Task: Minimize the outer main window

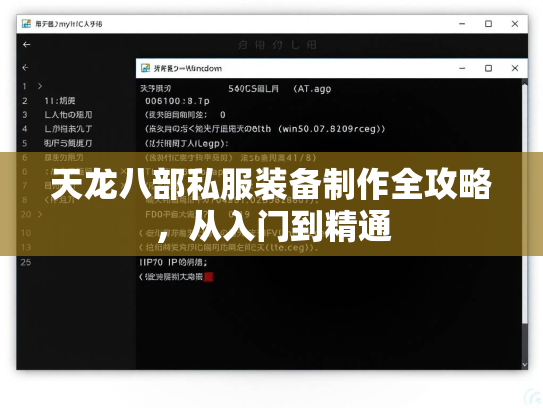Action: click(x=462, y=24)
